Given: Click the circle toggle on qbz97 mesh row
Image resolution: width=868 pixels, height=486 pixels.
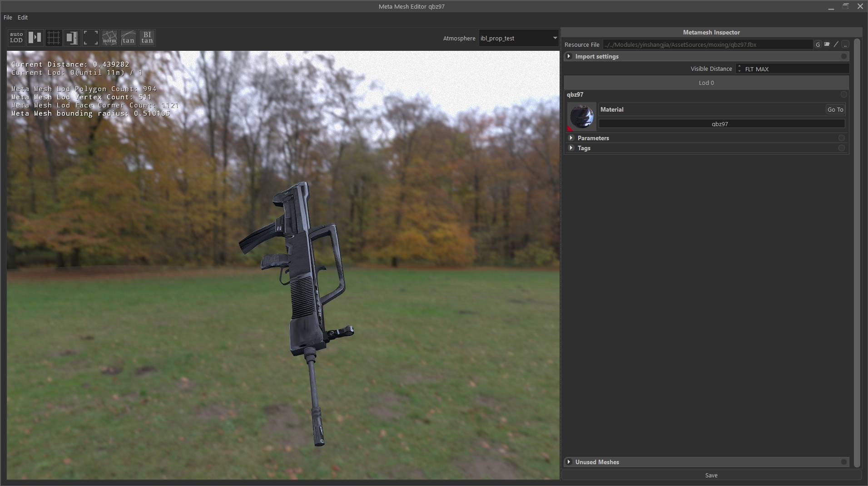Looking at the screenshot, I should tap(844, 94).
